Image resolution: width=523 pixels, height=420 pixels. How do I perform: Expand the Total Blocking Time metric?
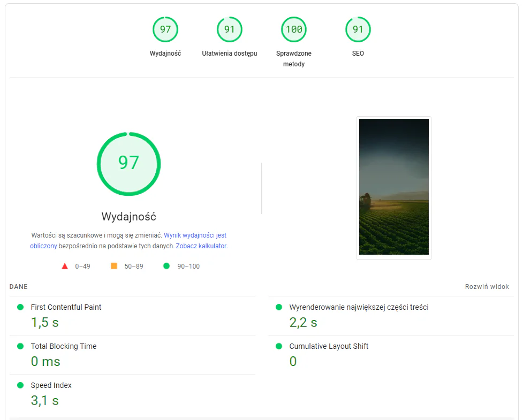tap(64, 346)
